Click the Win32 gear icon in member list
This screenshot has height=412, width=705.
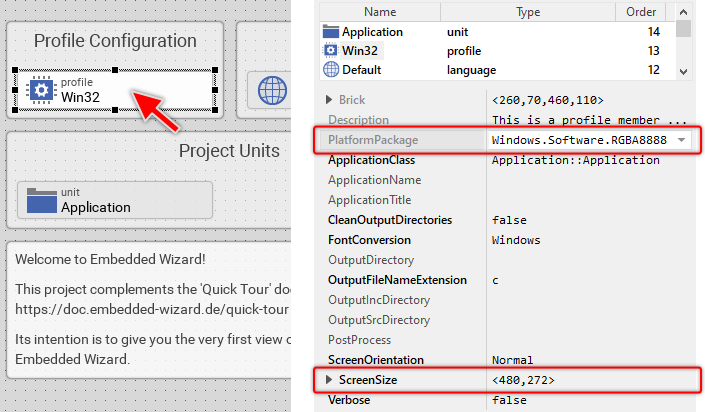331,51
